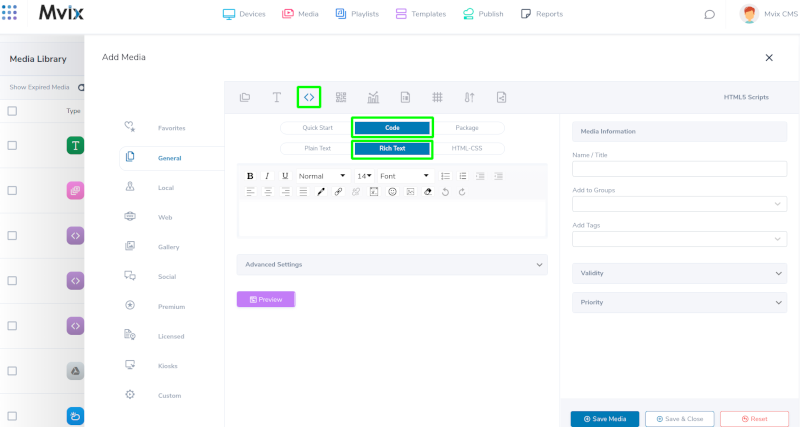
Task: Insert a bulleted list
Action: click(445, 176)
